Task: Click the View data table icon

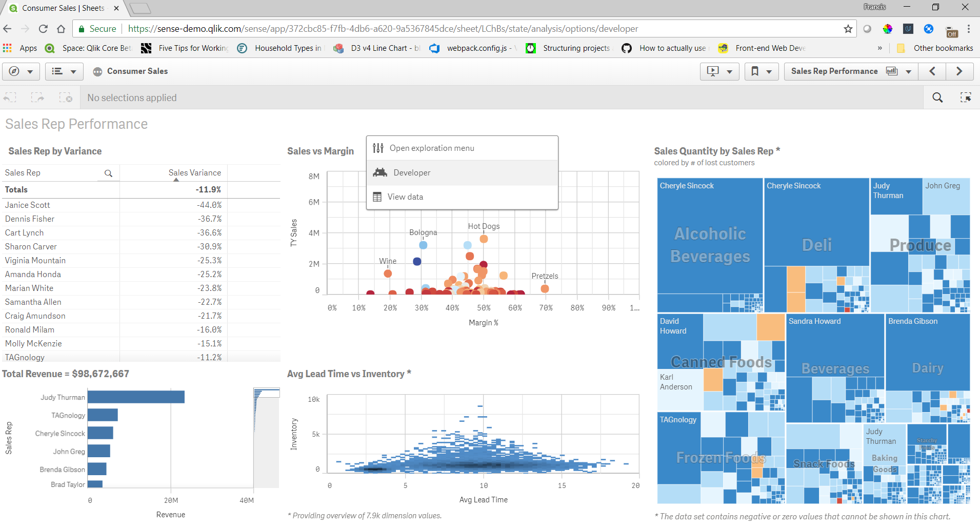Action: point(377,197)
